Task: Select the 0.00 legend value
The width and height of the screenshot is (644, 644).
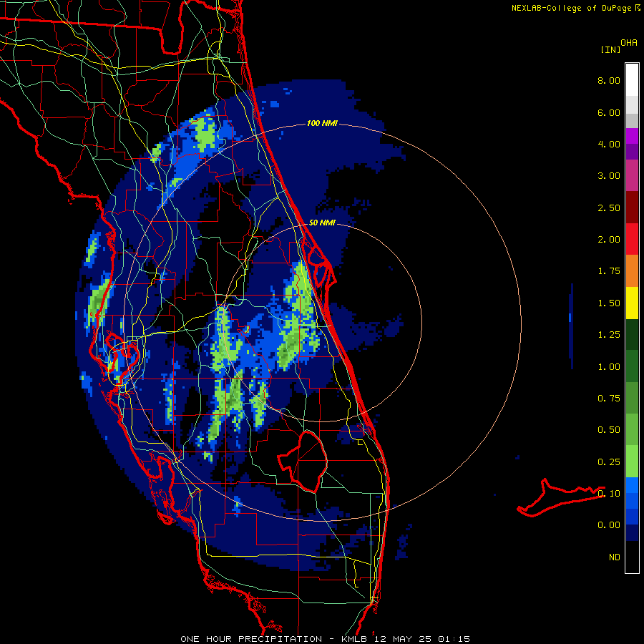Action: [x=609, y=525]
